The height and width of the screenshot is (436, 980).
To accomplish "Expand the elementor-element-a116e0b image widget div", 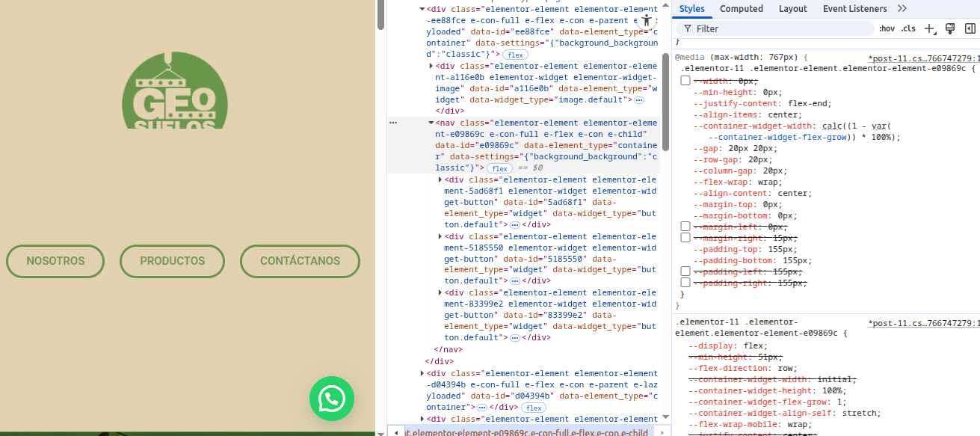I will pyautogui.click(x=431, y=66).
